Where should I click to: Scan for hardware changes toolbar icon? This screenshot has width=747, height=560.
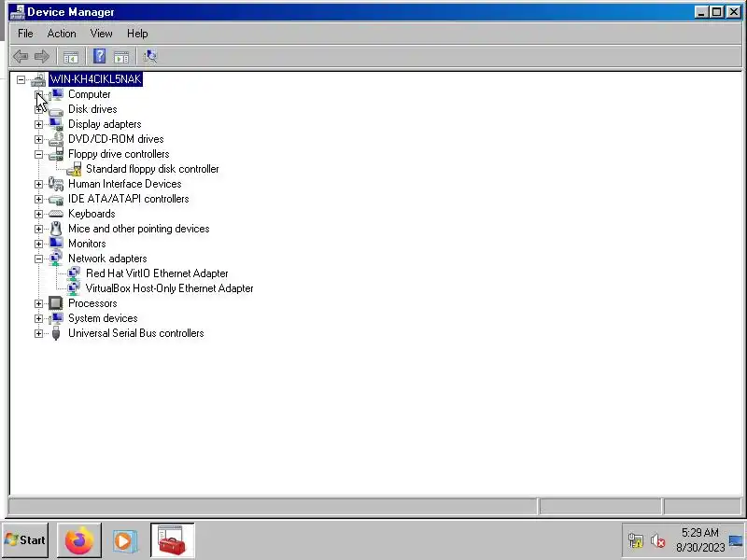pyautogui.click(x=150, y=57)
